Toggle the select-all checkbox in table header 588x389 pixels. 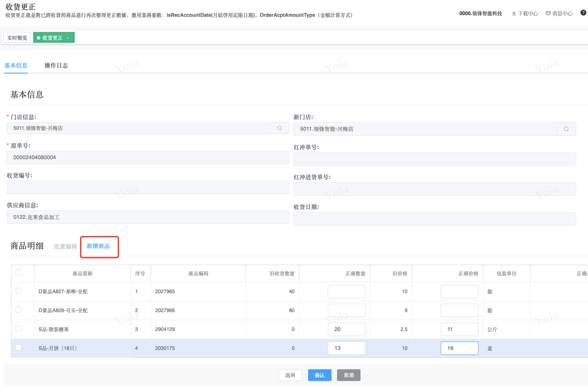[18, 273]
